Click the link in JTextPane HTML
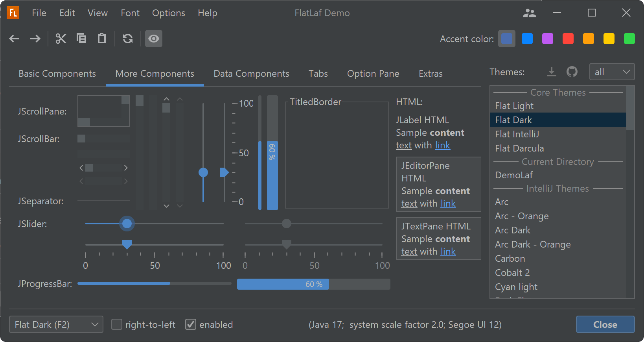This screenshot has height=342, width=644. [448, 251]
